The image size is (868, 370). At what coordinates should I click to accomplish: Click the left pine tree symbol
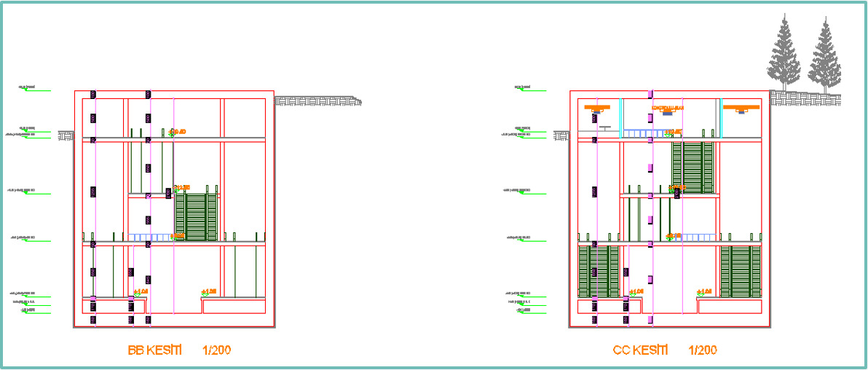point(784,55)
